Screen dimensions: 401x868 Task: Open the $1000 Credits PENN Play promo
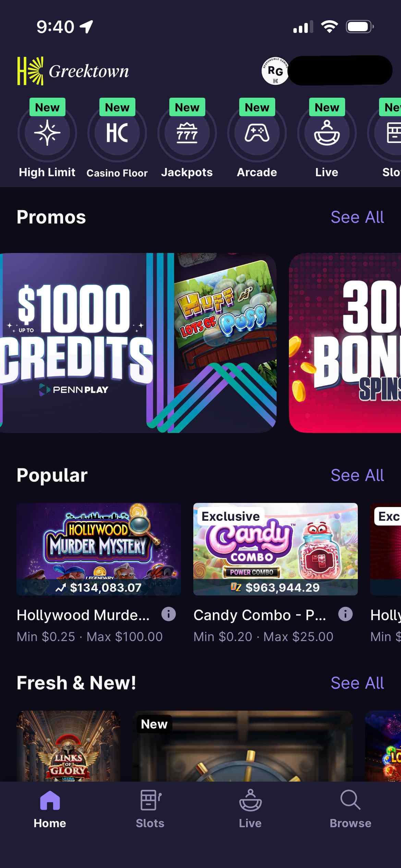(137, 343)
